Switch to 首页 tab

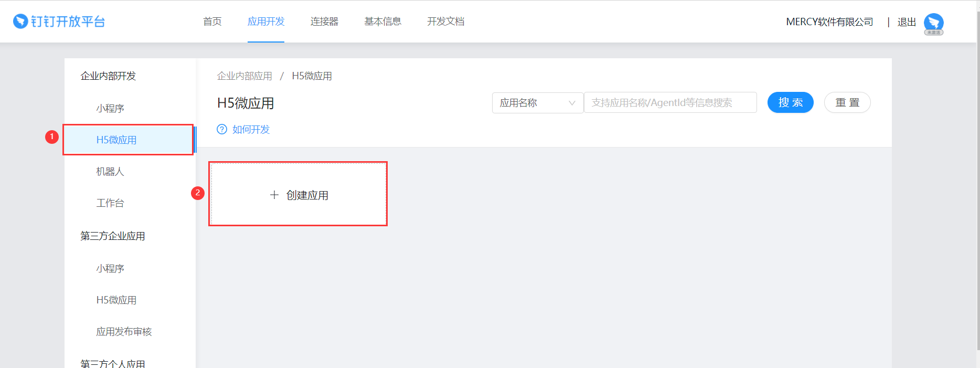click(212, 22)
